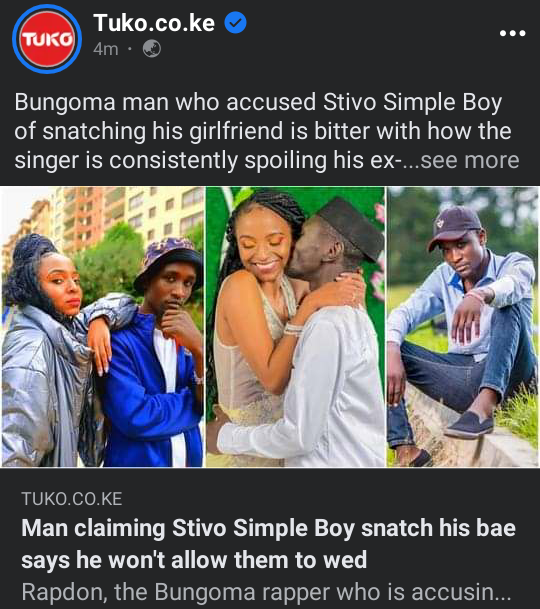Open the Tuko.co.ke page name
Image resolution: width=540 pixels, height=609 pixels.
[x=154, y=23]
